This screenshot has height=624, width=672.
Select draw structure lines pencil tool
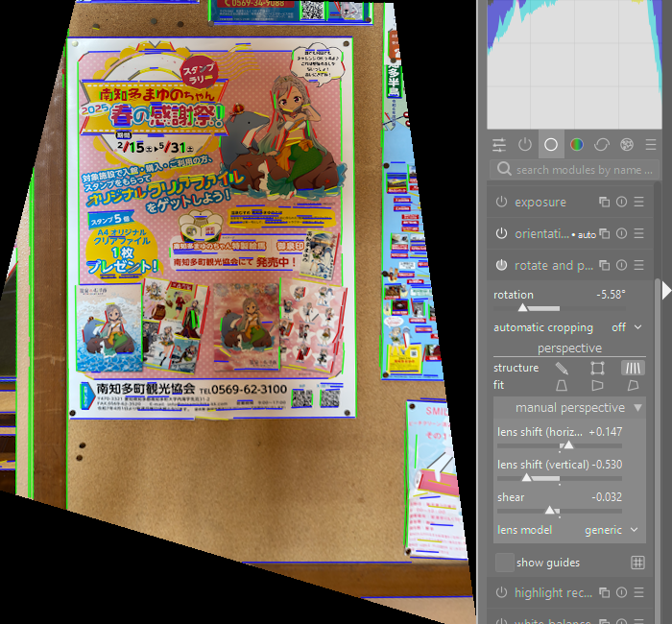562,368
